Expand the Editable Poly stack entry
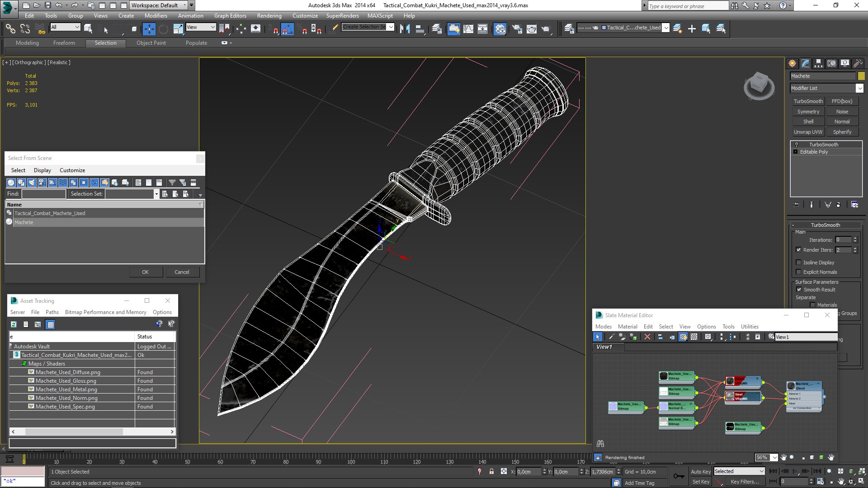The image size is (868, 488). pyautogui.click(x=795, y=152)
